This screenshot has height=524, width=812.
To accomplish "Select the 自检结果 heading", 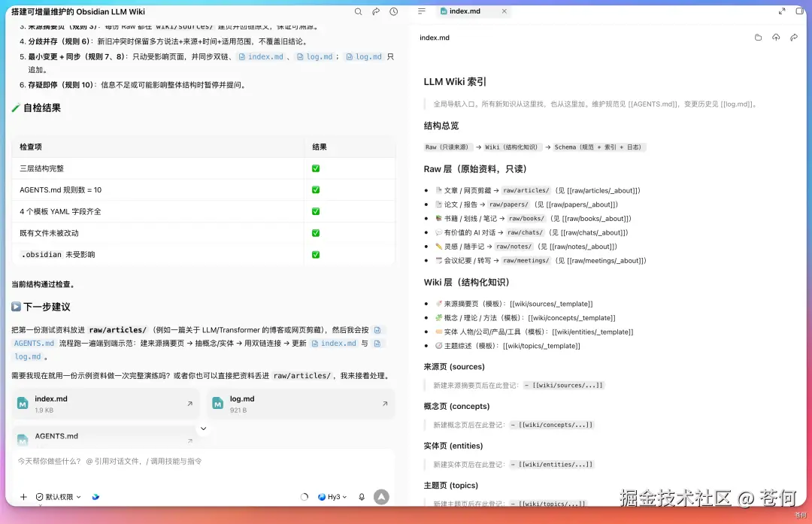I will click(x=42, y=108).
